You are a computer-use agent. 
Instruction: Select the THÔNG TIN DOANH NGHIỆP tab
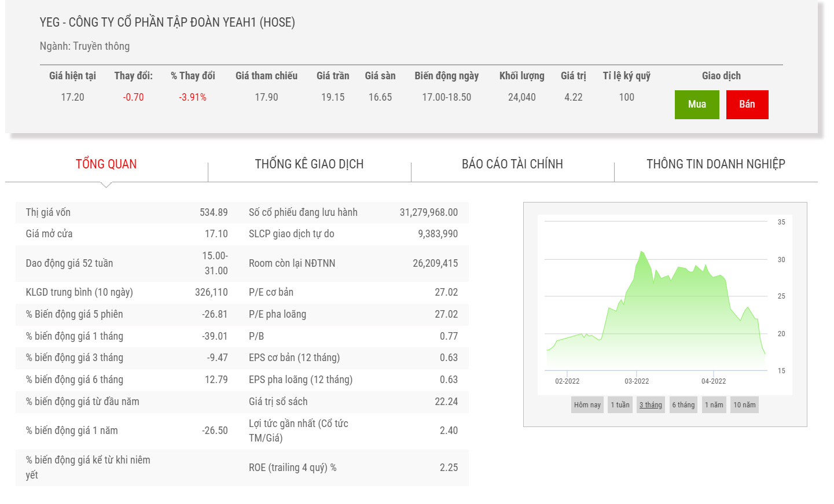[715, 164]
